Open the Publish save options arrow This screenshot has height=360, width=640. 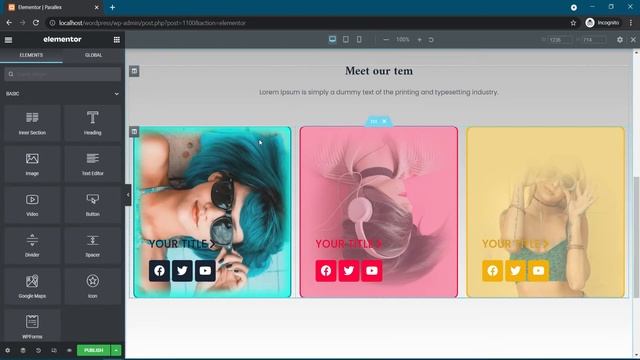pos(116,350)
